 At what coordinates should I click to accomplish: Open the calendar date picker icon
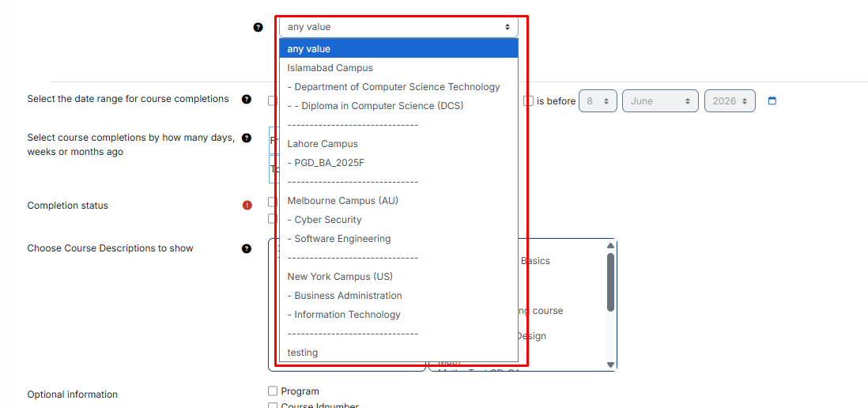click(773, 100)
